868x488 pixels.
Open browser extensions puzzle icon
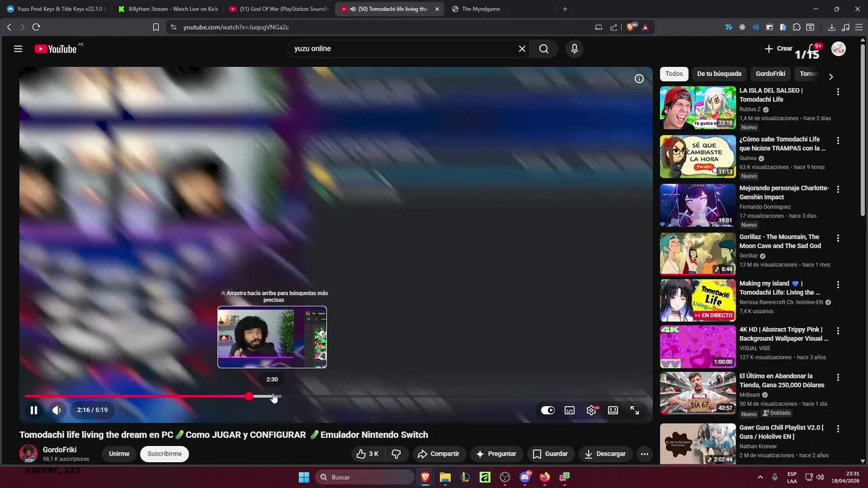(x=797, y=27)
